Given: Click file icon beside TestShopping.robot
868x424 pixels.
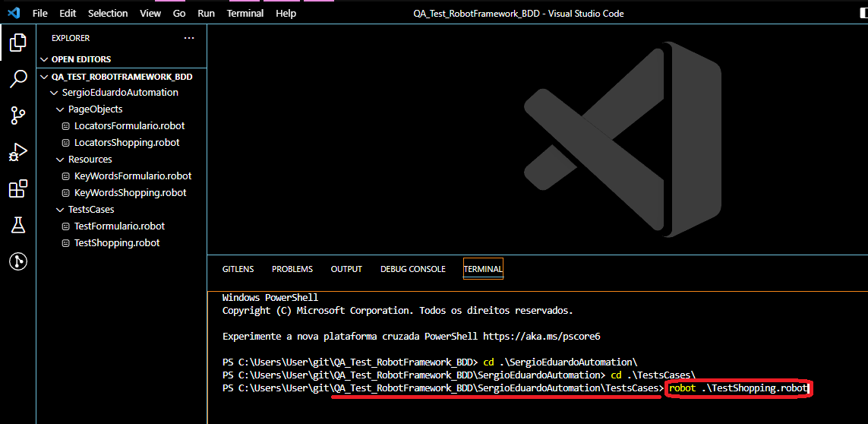Looking at the screenshot, I should pos(65,242).
